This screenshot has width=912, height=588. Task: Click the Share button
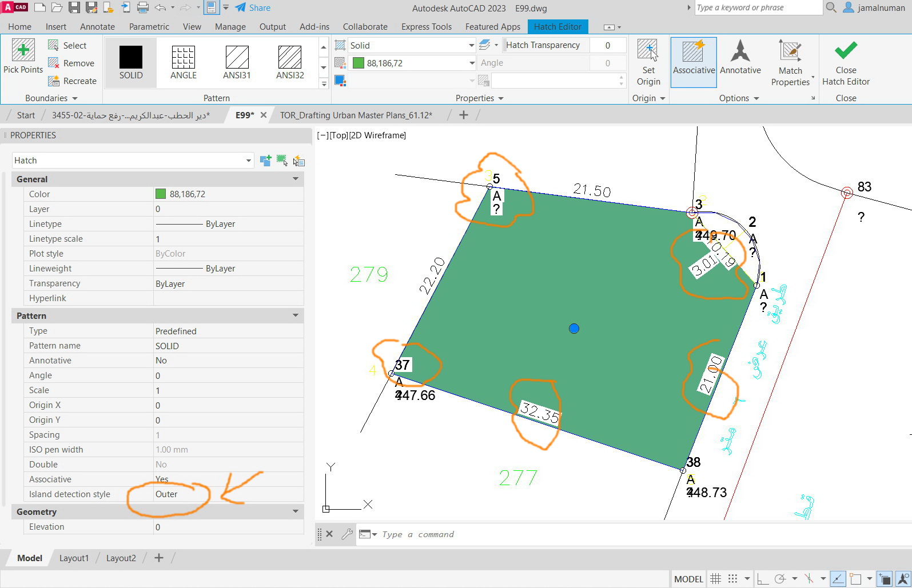[x=253, y=7]
